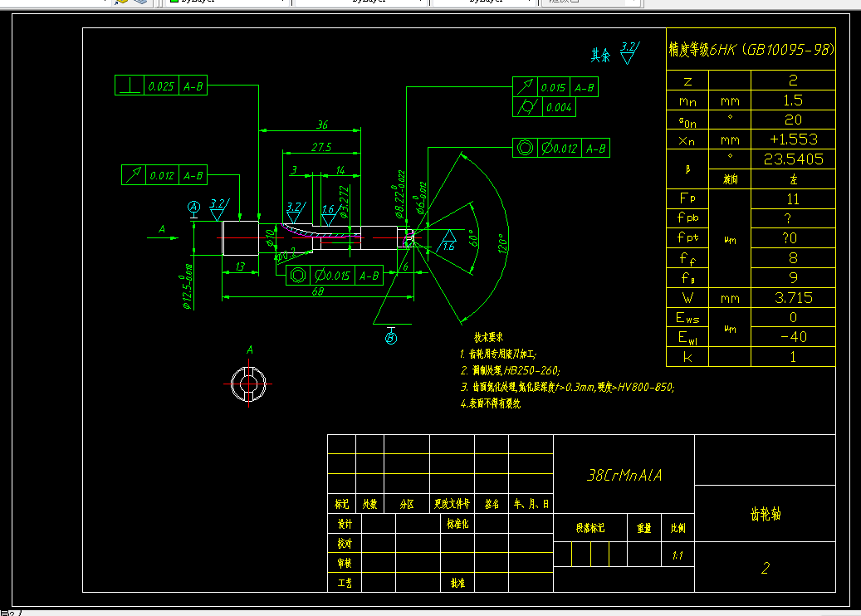Click the 比例 label
Screen dimensions: 861x616
678,528
